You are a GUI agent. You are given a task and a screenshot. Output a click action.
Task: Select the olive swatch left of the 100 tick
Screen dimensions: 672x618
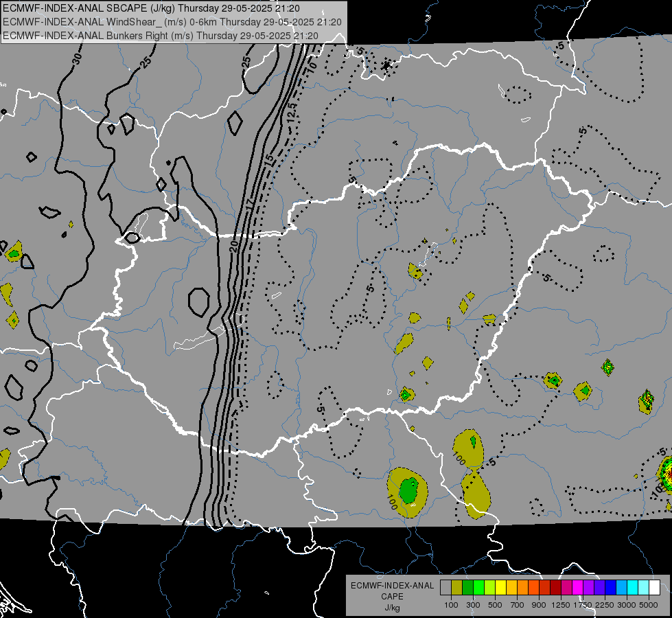[457, 587]
